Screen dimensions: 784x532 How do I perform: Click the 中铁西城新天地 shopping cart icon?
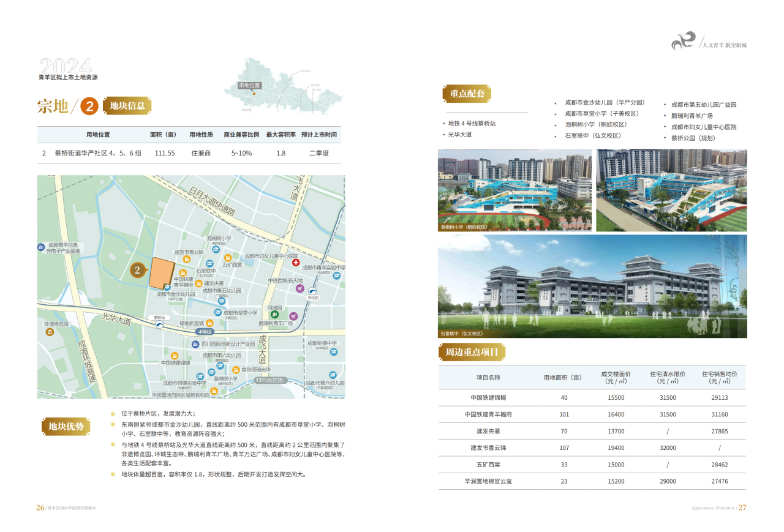pyautogui.click(x=300, y=288)
